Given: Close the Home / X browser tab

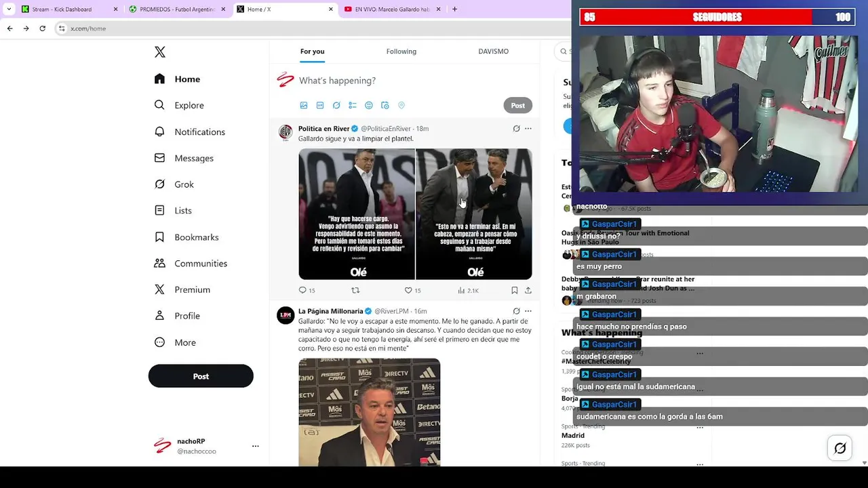Looking at the screenshot, I should 331,9.
